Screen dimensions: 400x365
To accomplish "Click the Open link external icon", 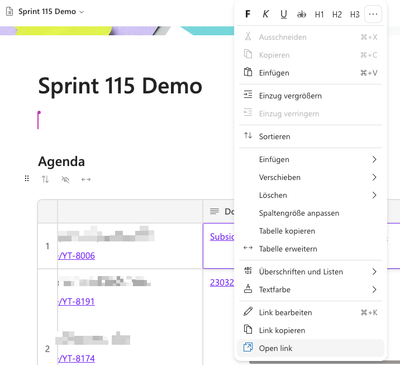I will (x=248, y=347).
